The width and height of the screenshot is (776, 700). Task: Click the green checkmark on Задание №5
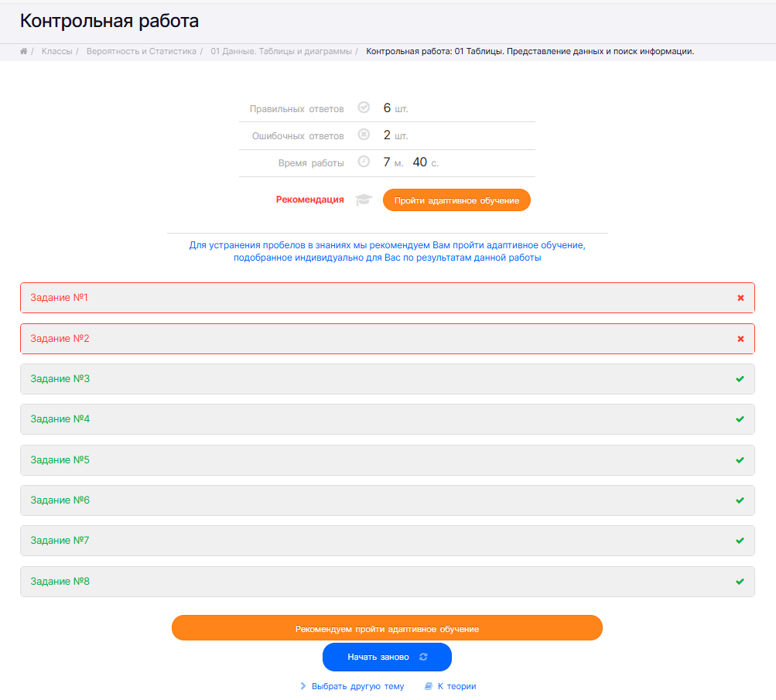tap(740, 460)
